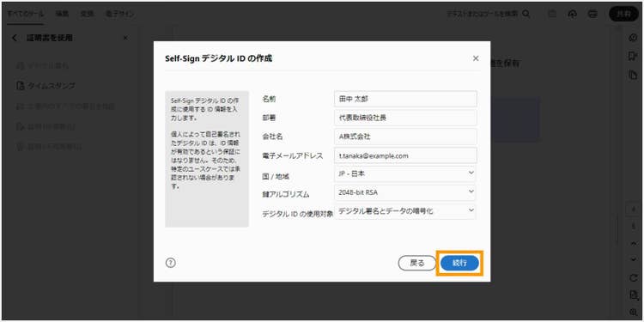Close the 証明書を使用 side panel

point(125,38)
